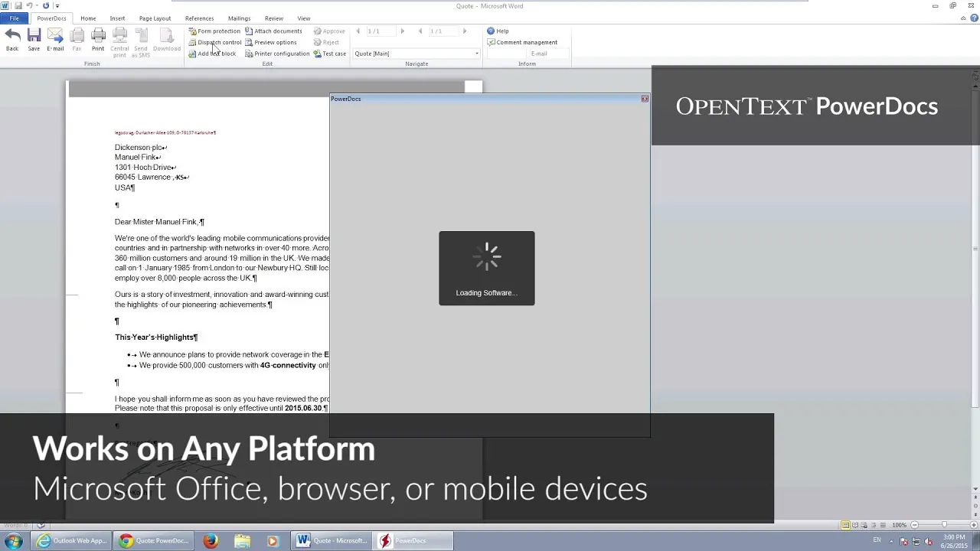980x551 pixels.
Task: Click EN language indicator in tray
Action: tap(877, 541)
